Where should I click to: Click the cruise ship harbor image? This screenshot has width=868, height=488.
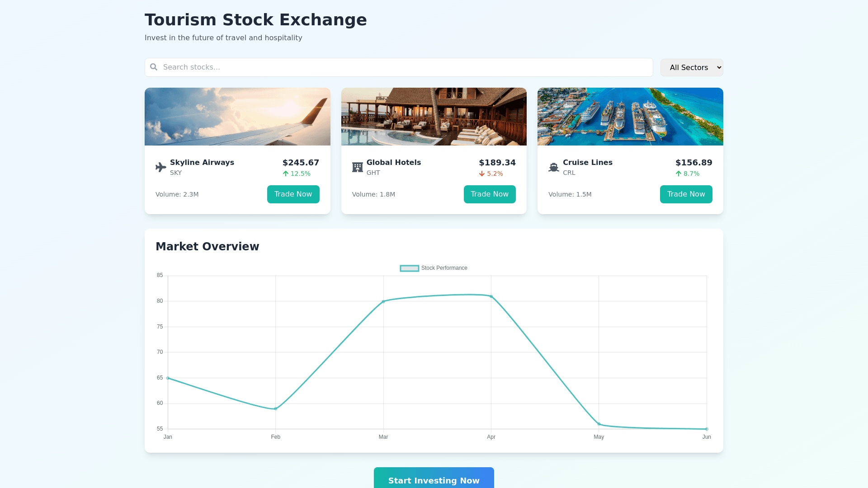630,117
